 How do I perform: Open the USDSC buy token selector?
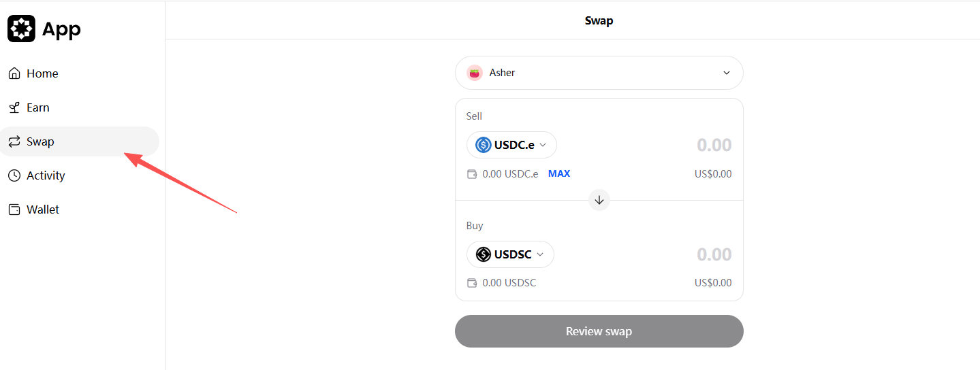(511, 254)
